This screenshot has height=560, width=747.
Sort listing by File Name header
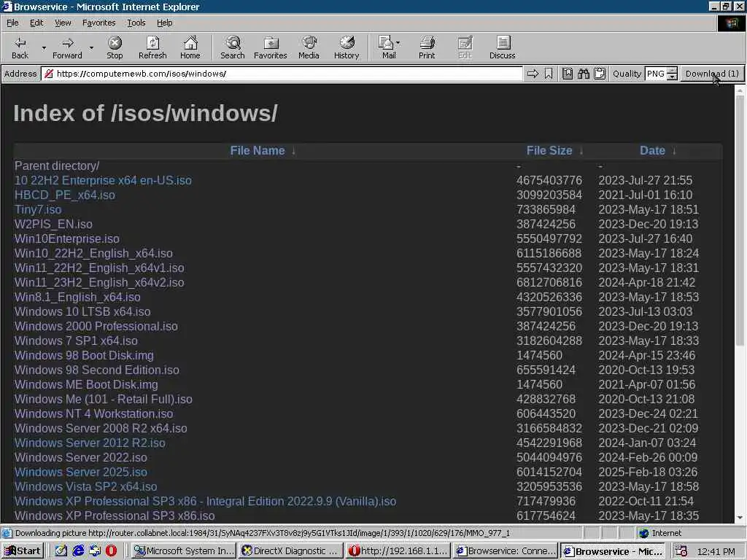[x=258, y=150]
